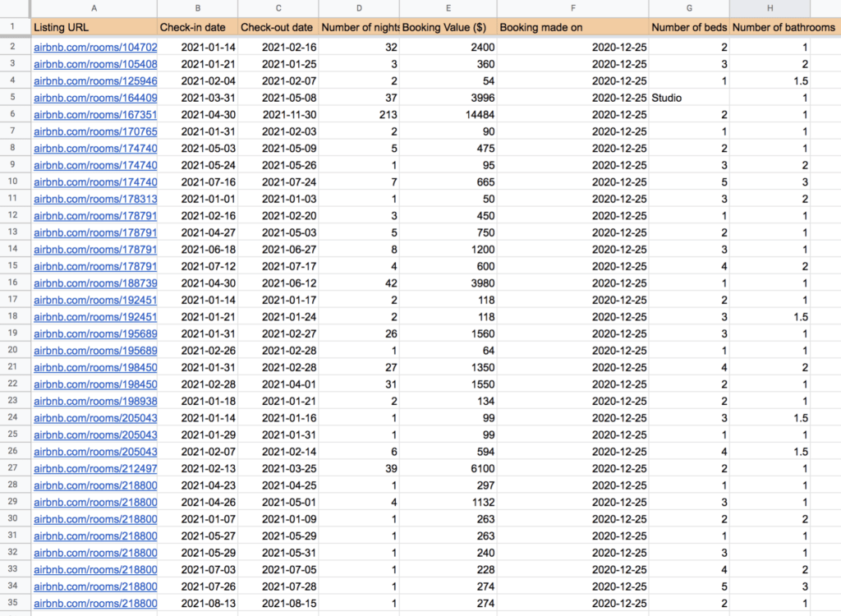Select the check-out date '2021-06-27'
The width and height of the screenshot is (841, 616).
point(278,250)
